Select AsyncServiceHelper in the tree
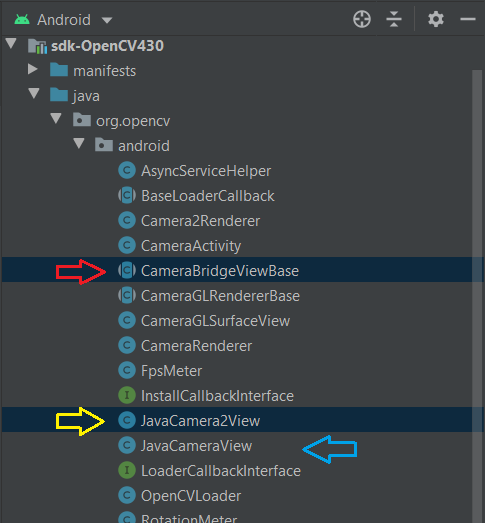This screenshot has height=523, width=485. (206, 171)
